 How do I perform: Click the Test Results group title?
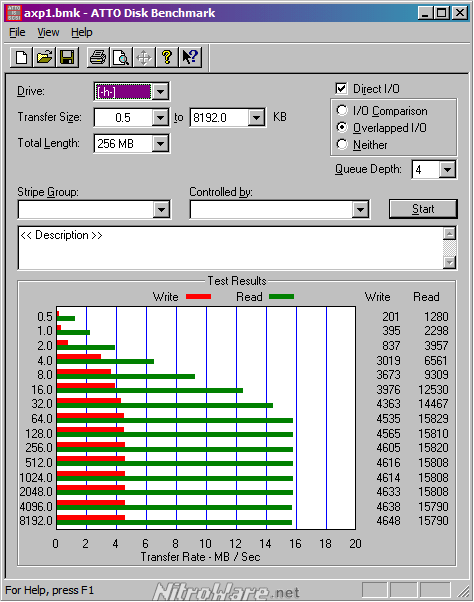click(237, 281)
